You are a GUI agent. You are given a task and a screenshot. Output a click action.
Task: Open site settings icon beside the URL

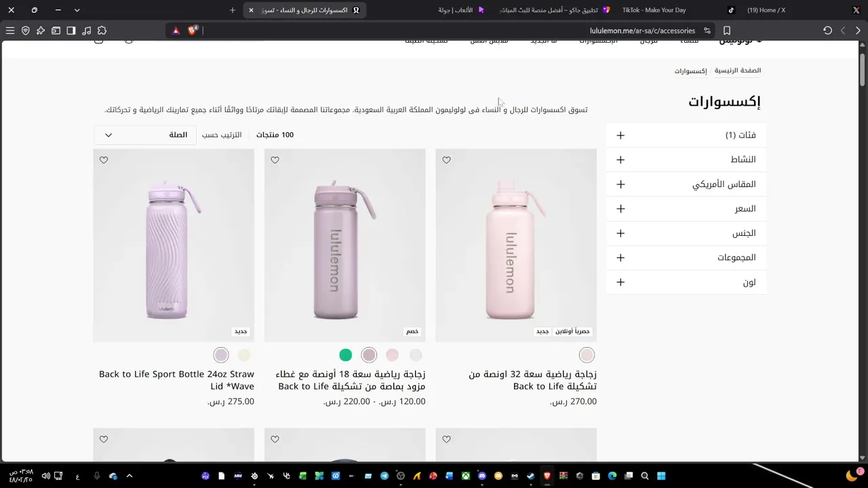707,30
